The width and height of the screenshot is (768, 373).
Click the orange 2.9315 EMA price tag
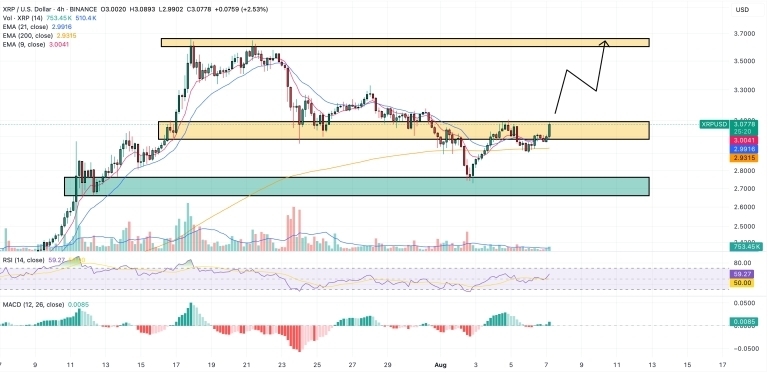point(744,158)
